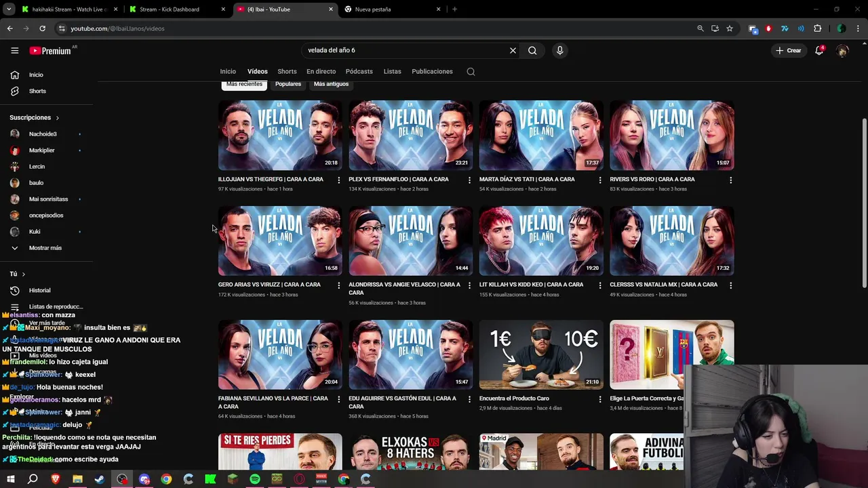The width and height of the screenshot is (868, 488).
Task: Expand Mostrar más subscriptions
Action: pos(46,248)
